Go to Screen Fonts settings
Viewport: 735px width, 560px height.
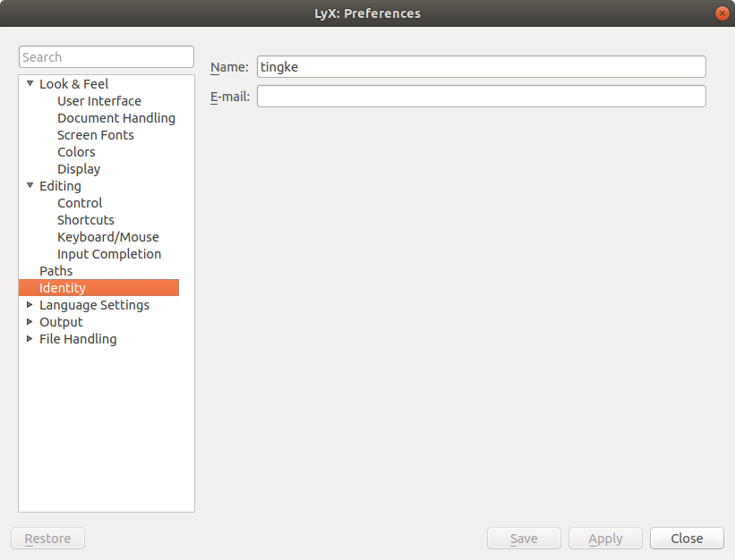pos(95,135)
